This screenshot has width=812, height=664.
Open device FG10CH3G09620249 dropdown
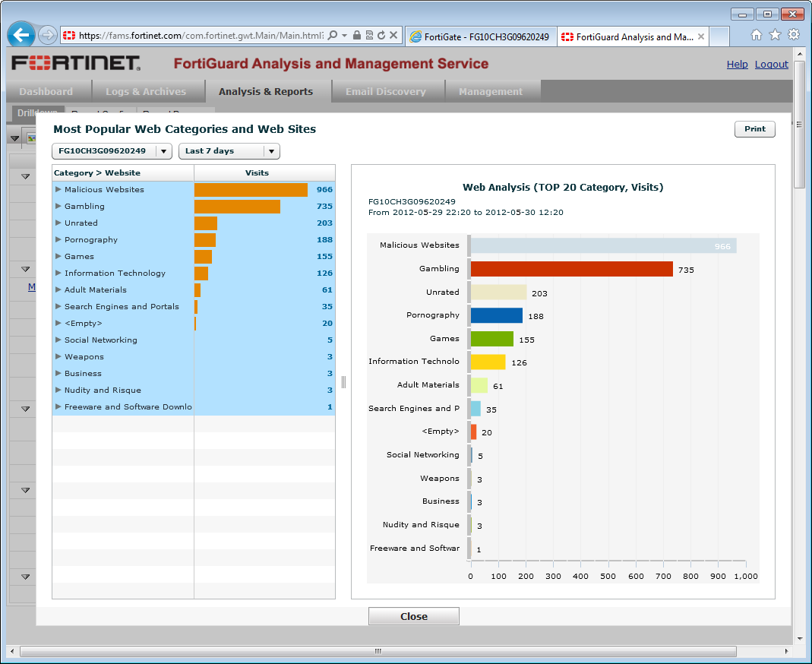[112, 151]
